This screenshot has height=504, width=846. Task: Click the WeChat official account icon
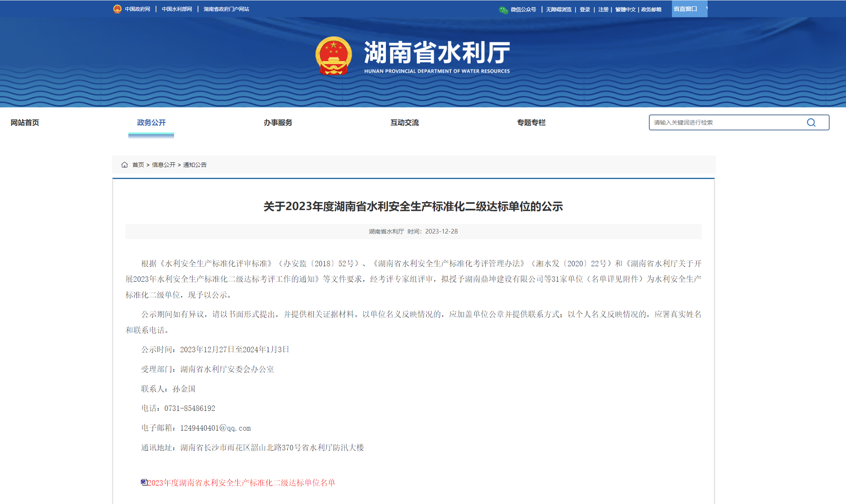503,10
